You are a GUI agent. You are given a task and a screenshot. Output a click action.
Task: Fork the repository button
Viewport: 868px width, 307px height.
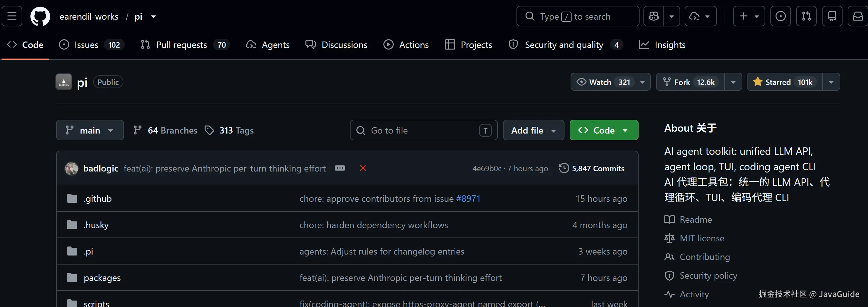690,82
